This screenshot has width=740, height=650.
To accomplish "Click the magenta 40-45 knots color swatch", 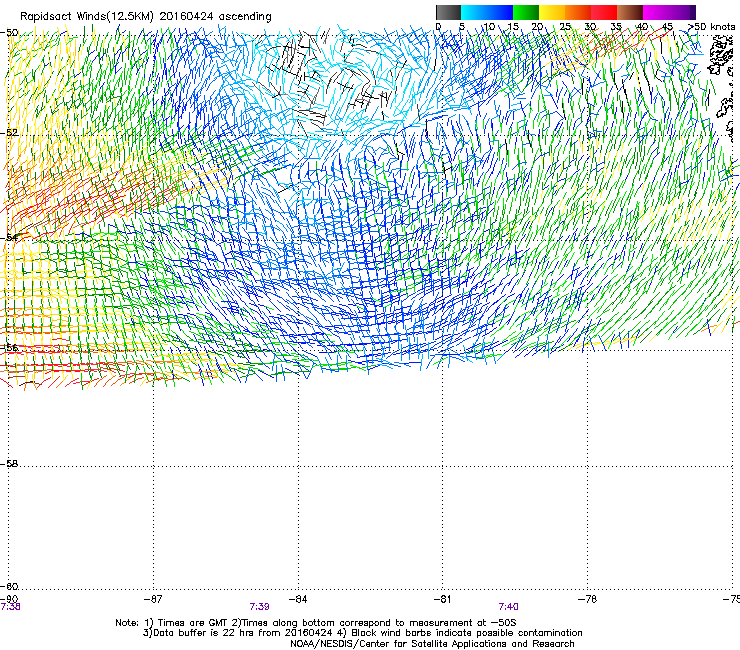I will [x=656, y=12].
